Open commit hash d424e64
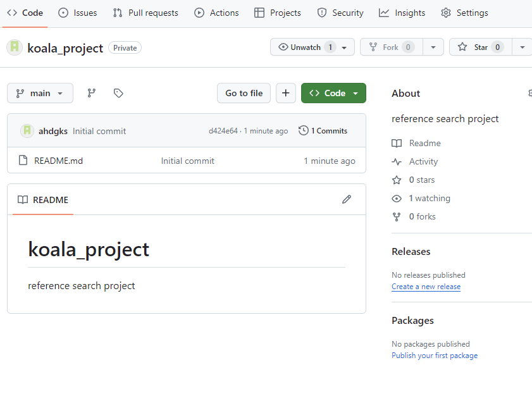532x396 pixels. [223, 131]
